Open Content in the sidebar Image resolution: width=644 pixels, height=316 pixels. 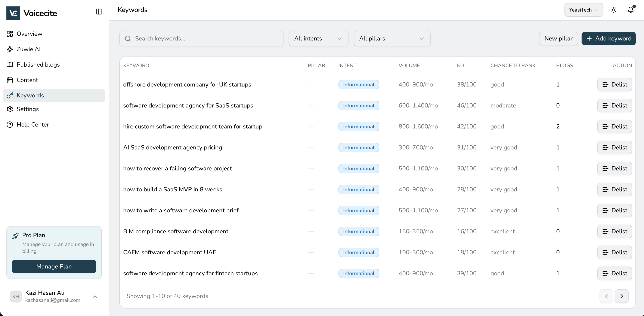(54, 80)
